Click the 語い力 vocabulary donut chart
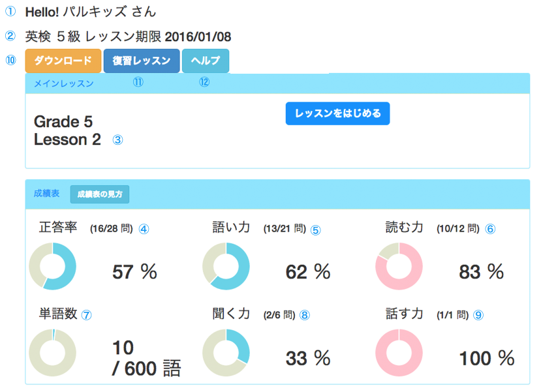541x392 pixels. (226, 266)
